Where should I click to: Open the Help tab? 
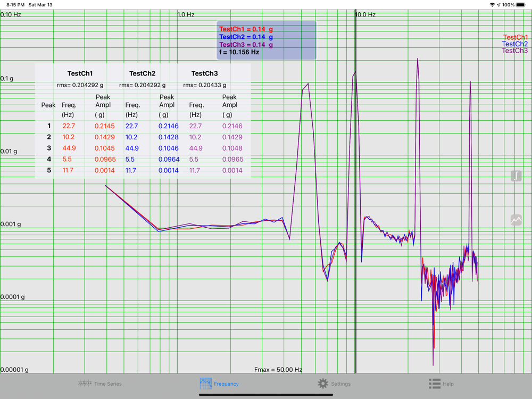441,384
